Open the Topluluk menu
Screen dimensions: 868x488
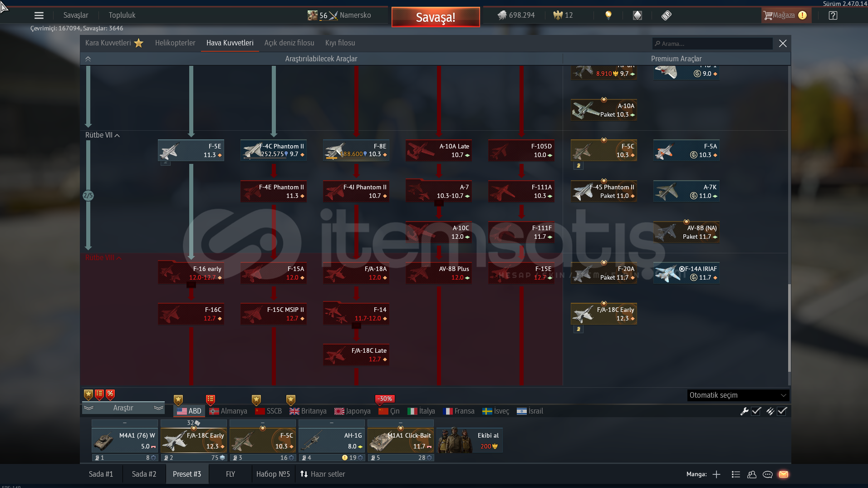(122, 15)
